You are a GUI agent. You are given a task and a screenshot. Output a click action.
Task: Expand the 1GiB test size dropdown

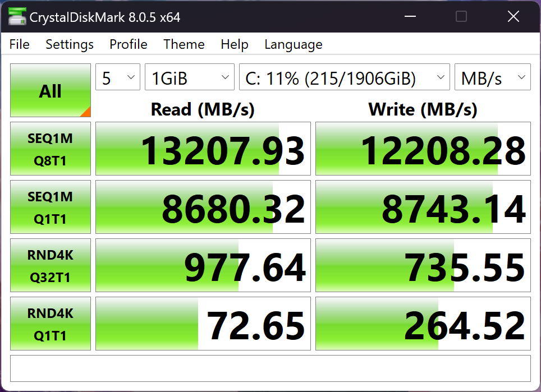click(x=190, y=77)
